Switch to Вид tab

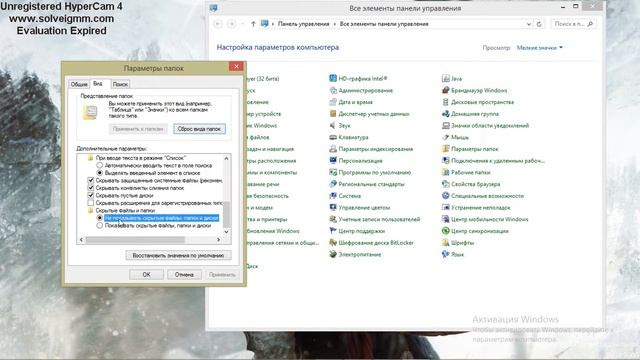(98, 83)
